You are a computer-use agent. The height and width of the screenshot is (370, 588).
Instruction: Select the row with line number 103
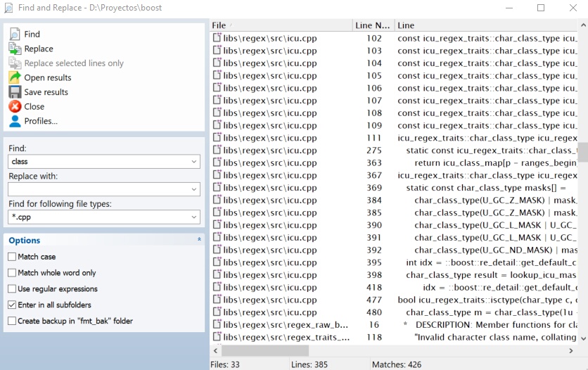tap(394, 51)
